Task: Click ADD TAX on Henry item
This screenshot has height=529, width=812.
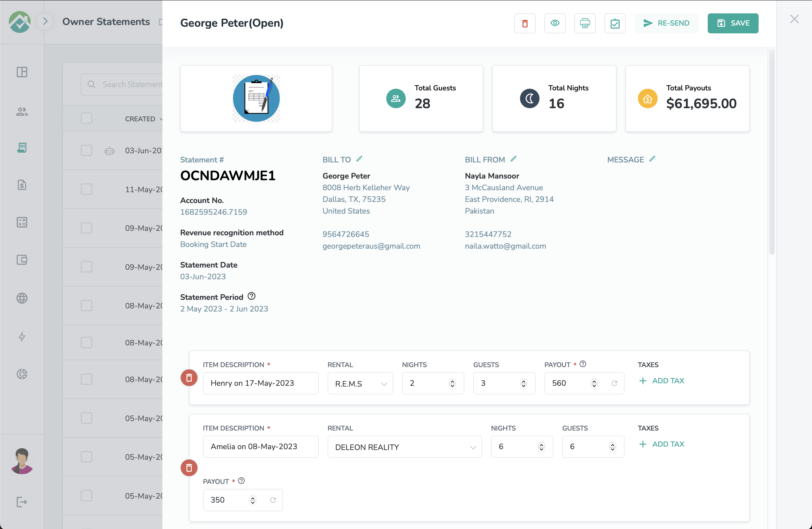Action: coord(662,381)
